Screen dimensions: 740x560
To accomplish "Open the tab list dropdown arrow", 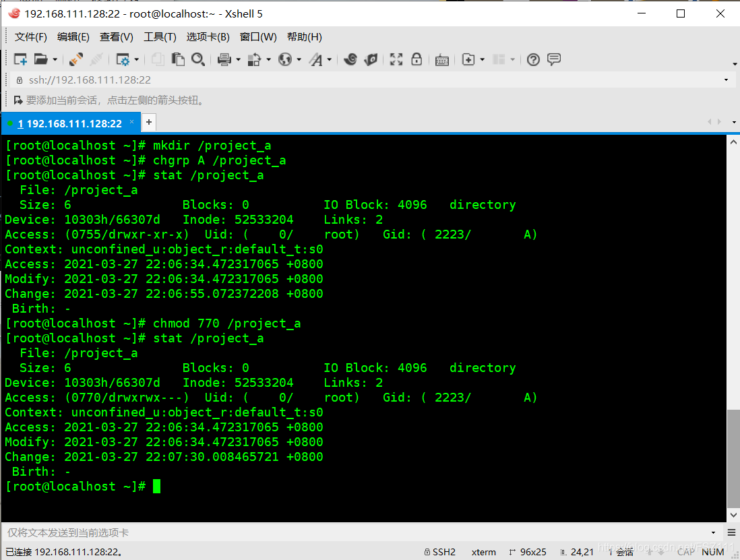I will [734, 122].
